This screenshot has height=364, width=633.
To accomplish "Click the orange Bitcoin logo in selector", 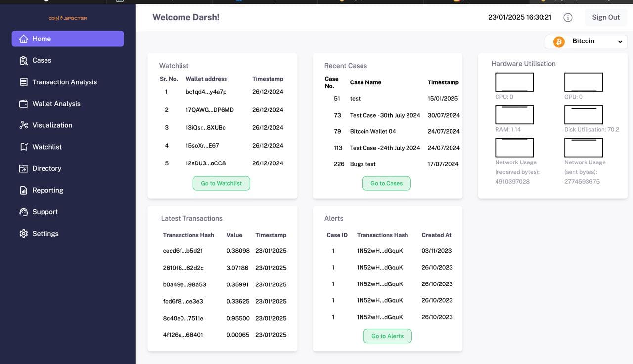I will coord(559,42).
